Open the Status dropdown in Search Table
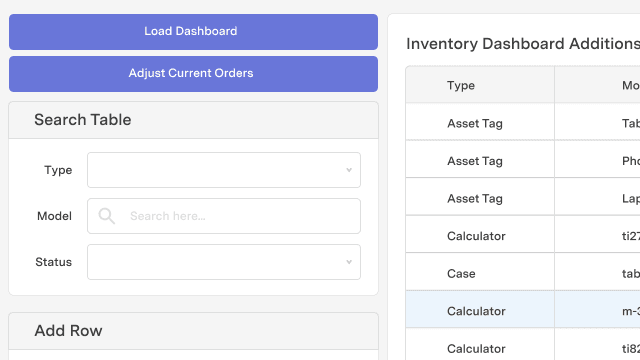The image size is (640, 360). tap(224, 262)
